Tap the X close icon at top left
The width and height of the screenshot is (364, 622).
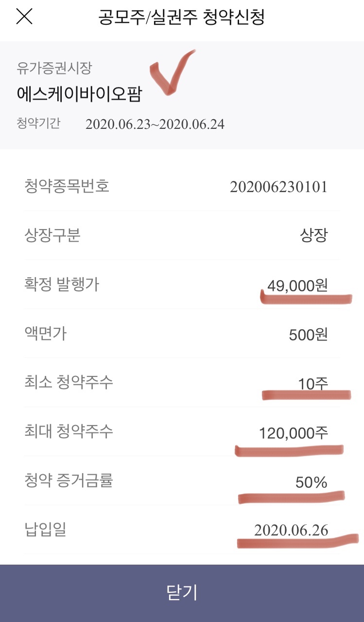24,17
